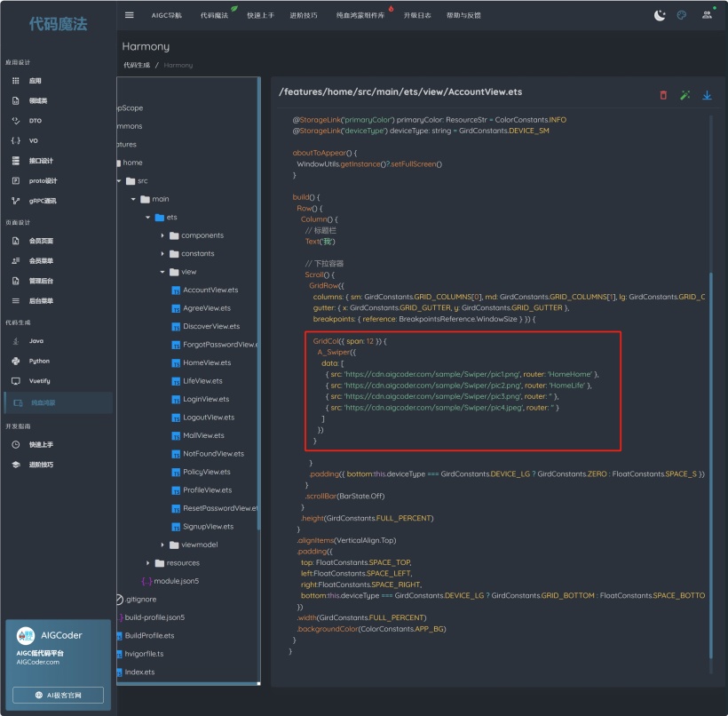
Task: Click the green magic wand icon
Action: (684, 95)
